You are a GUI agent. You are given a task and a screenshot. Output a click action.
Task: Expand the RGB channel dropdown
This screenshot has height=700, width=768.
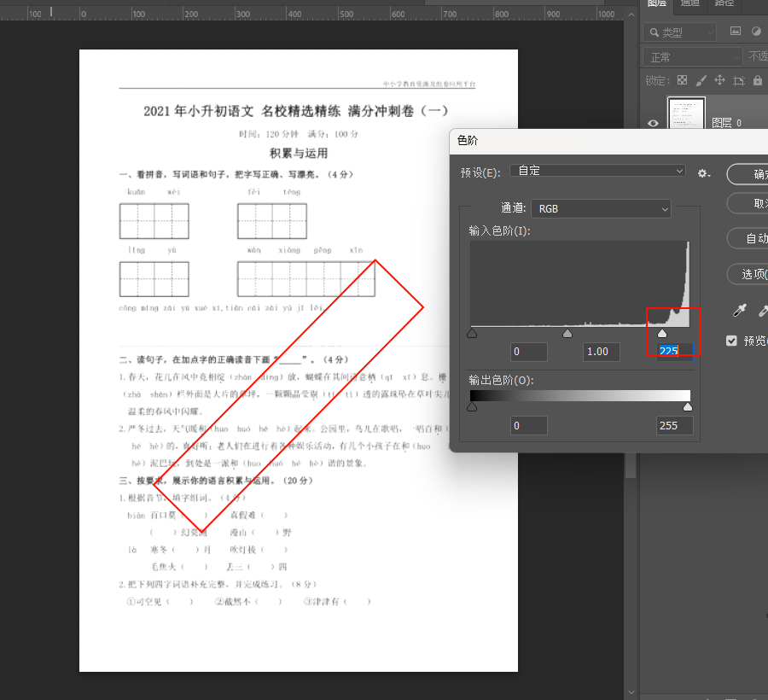(601, 208)
